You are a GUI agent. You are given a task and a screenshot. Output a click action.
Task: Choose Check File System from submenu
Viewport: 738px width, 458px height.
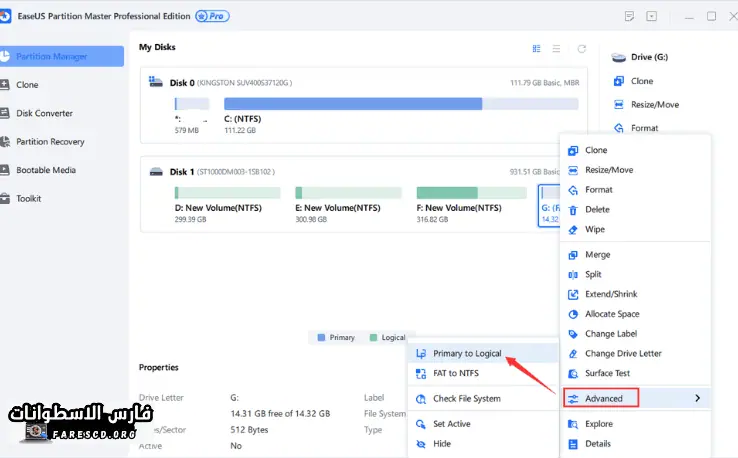[x=466, y=398]
